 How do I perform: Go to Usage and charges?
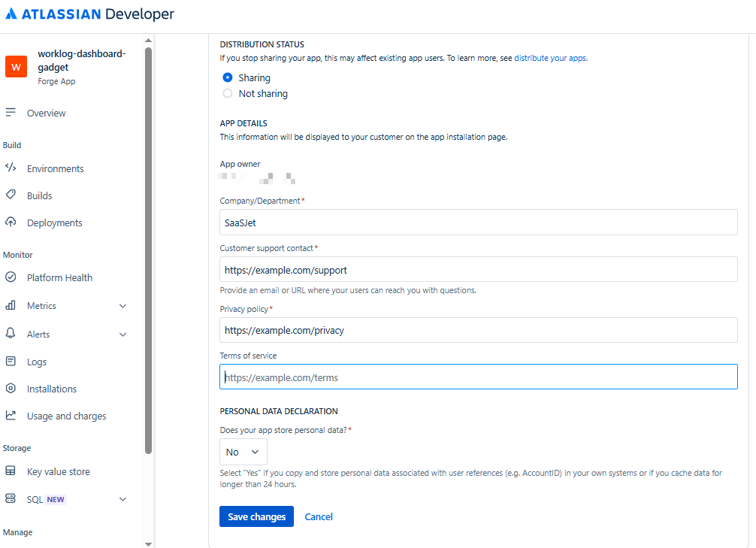tap(66, 416)
